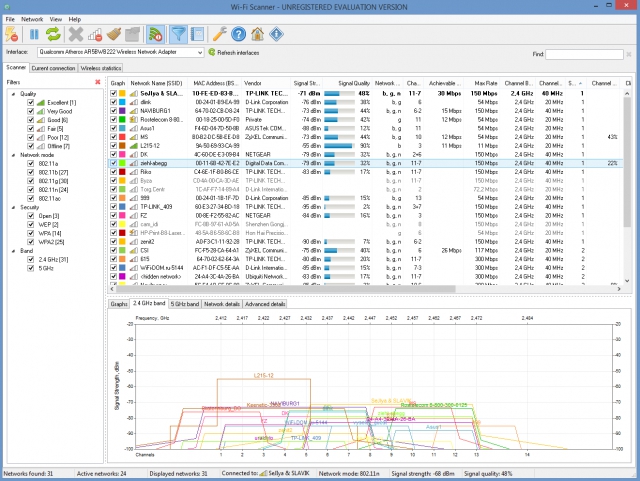Open the Network details tab
Screen dimensions: 640x481
click(x=222, y=304)
